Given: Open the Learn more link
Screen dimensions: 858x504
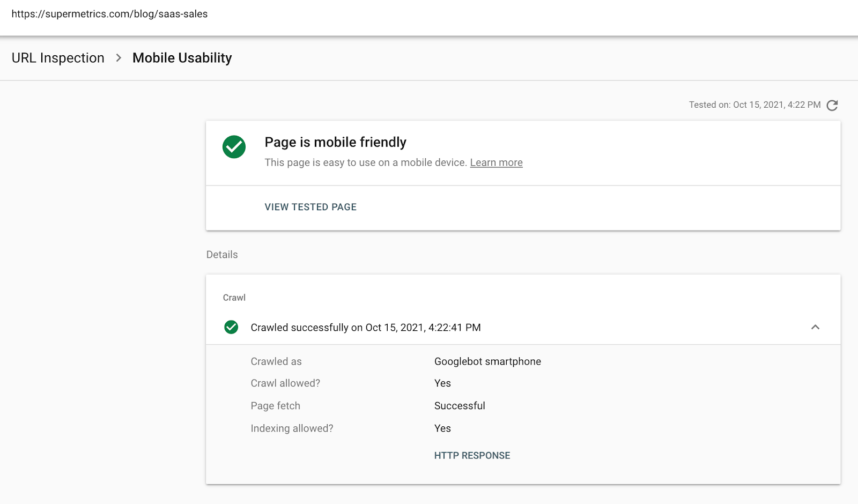Looking at the screenshot, I should click(496, 162).
